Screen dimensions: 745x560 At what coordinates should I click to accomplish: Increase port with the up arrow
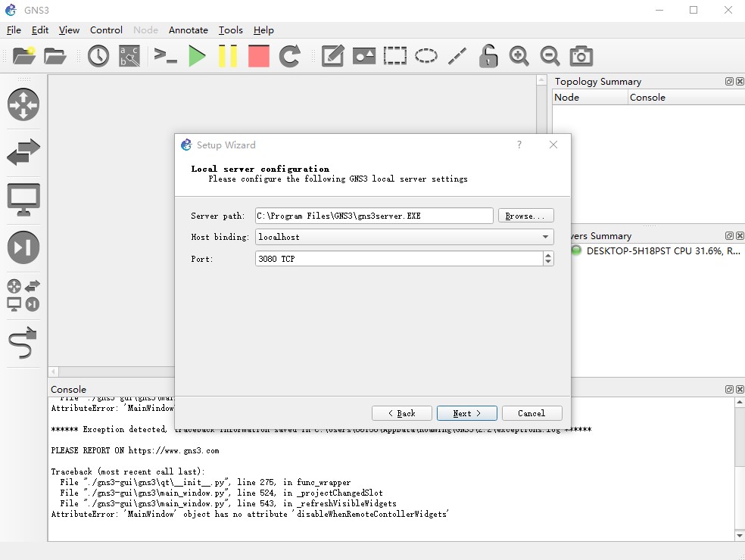(x=548, y=255)
